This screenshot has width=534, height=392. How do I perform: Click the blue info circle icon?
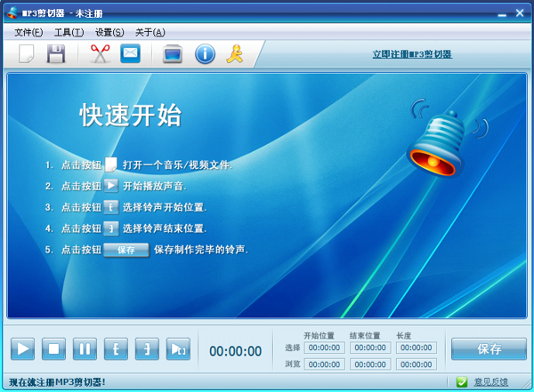click(205, 54)
